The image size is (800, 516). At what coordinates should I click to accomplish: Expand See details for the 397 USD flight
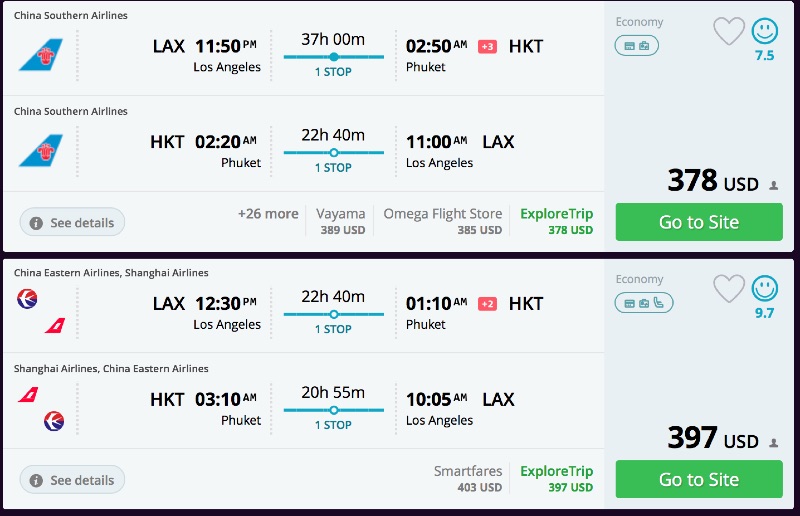point(72,480)
